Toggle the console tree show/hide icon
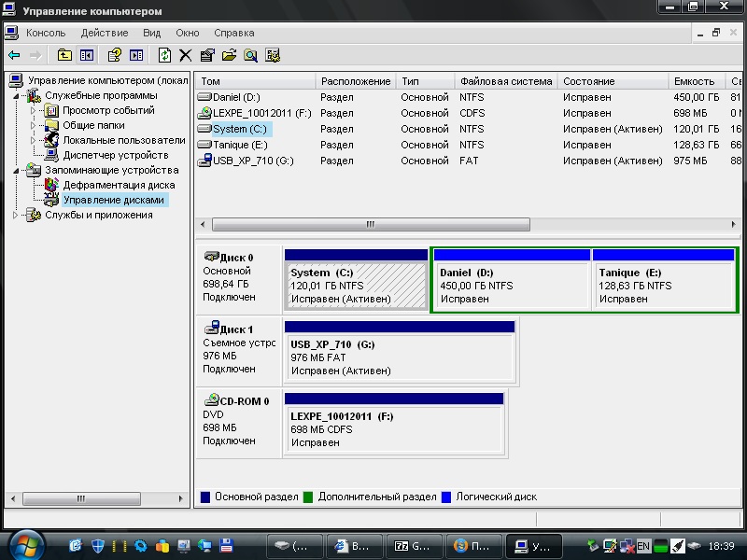The width and height of the screenshot is (747, 560). [87, 56]
